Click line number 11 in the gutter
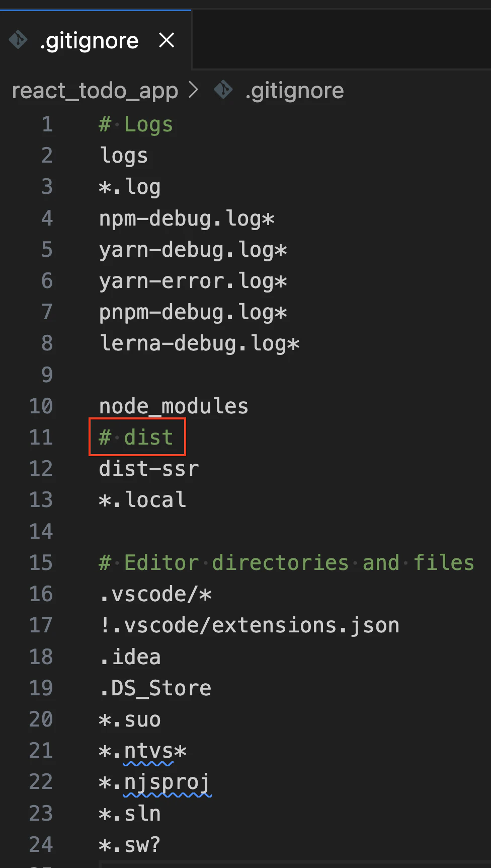This screenshot has width=491, height=868. point(41,437)
